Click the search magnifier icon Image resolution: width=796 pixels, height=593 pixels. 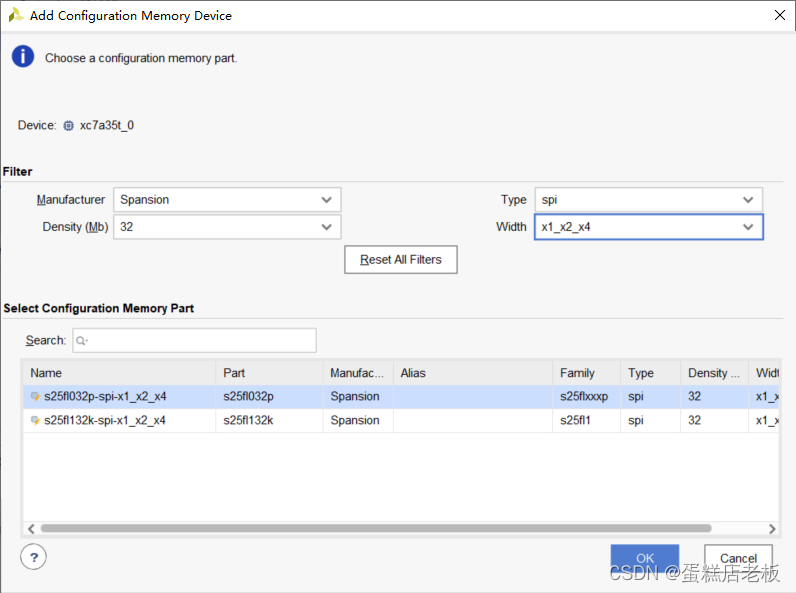click(81, 341)
